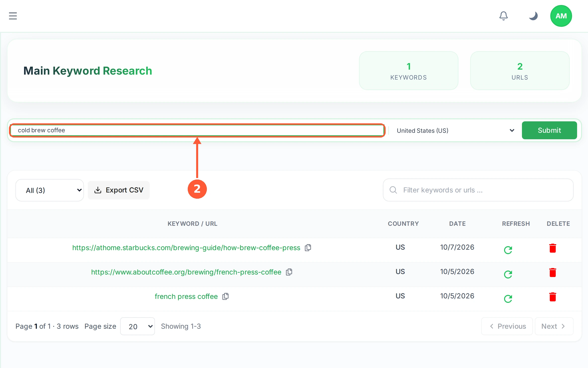
Task: Delete the french press coffee row
Action: [553, 297]
